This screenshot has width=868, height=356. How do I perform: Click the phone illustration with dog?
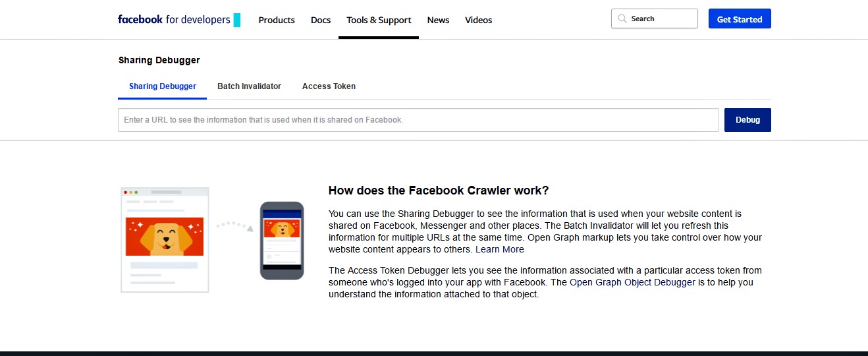pyautogui.click(x=282, y=241)
